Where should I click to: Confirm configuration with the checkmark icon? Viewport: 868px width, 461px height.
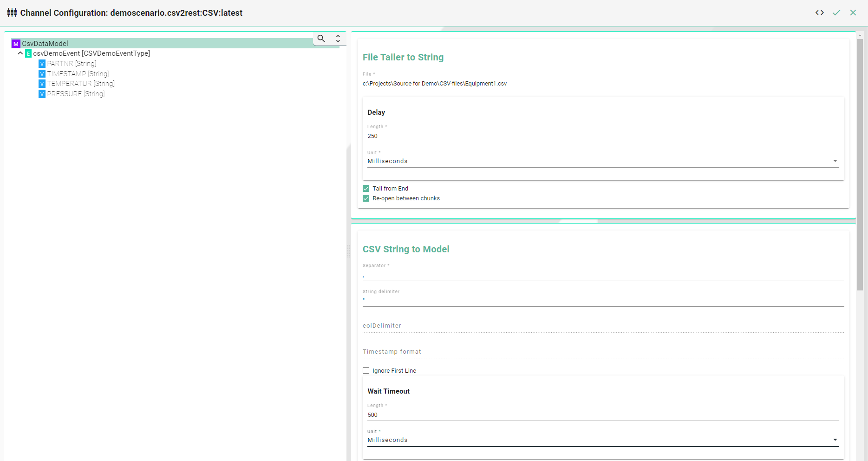(836, 13)
